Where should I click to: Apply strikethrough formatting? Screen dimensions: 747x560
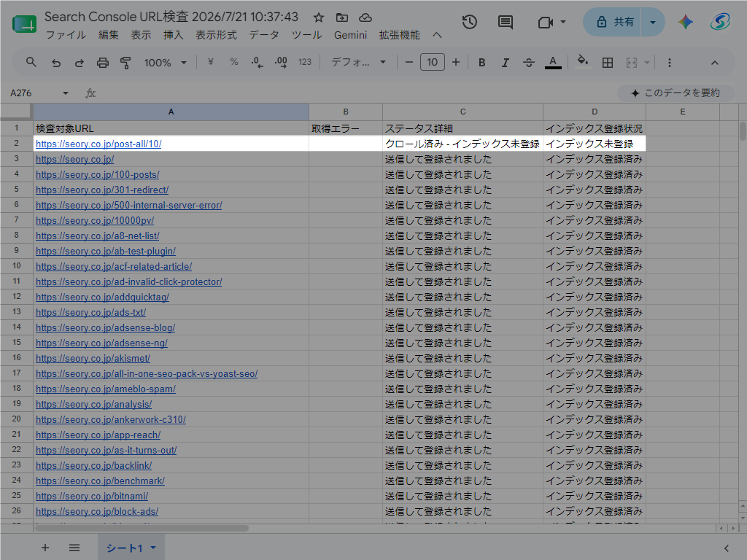coord(528,63)
